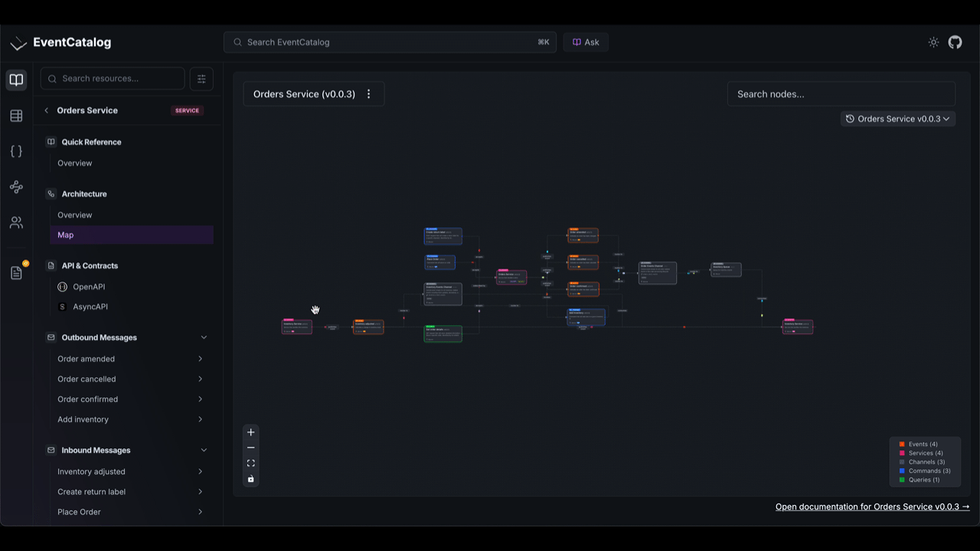Zoom in with the plus control
This screenshot has height=551, width=980.
point(250,432)
